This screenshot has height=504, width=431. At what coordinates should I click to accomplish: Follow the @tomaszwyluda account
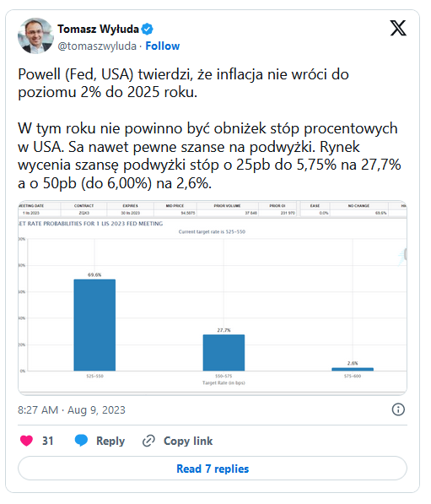click(162, 46)
